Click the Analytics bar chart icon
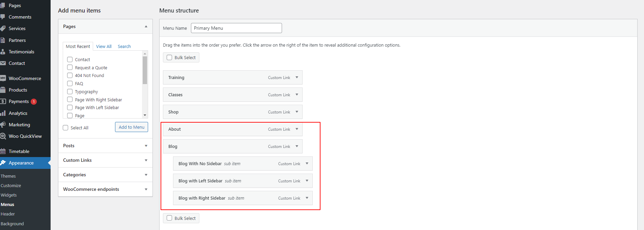644x230 pixels. [x=3, y=113]
